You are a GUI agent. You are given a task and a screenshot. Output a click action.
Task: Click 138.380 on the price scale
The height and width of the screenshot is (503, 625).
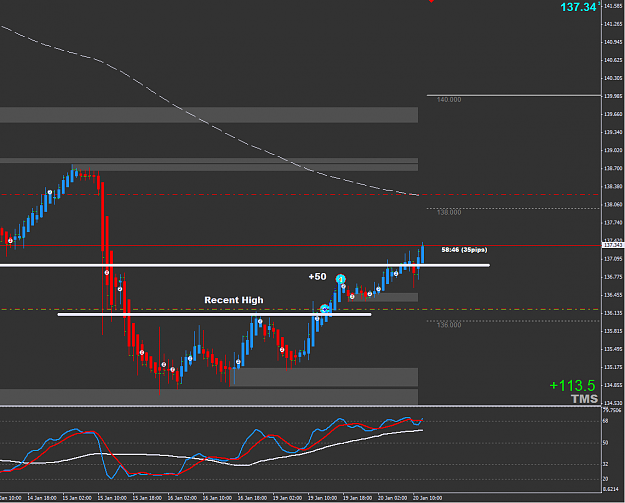(x=613, y=187)
